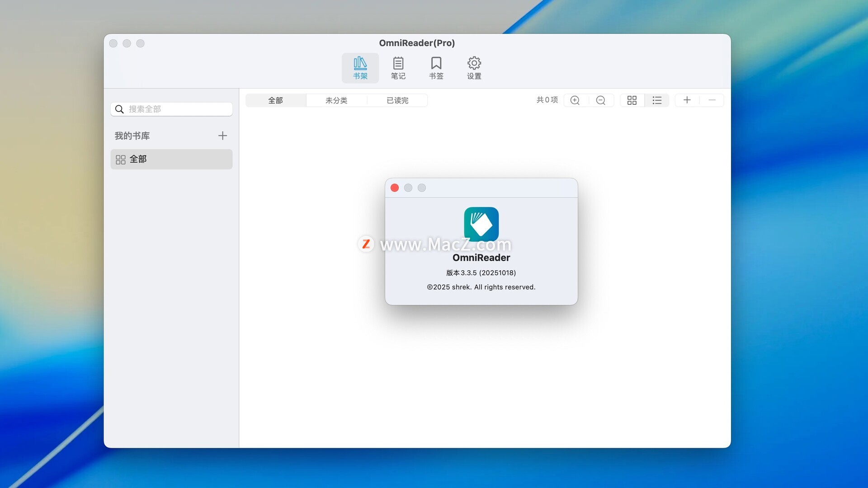Add a book with the toolbar plus button
This screenshot has height=488, width=868.
click(x=687, y=100)
